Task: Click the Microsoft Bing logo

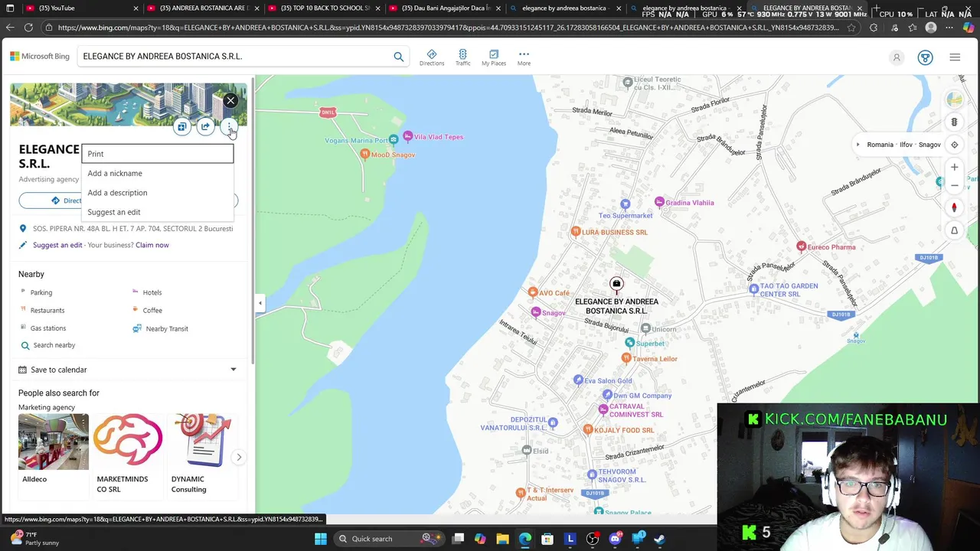Action: (40, 57)
